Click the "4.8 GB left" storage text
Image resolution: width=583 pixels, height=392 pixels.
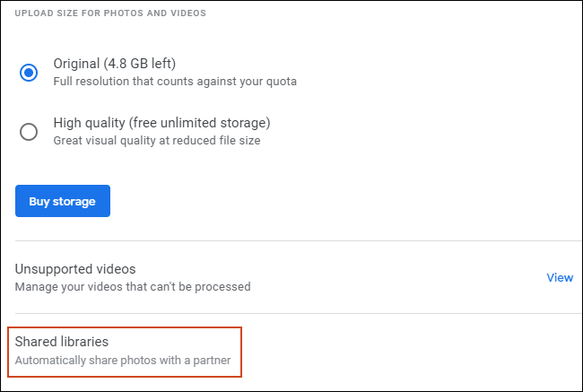139,64
